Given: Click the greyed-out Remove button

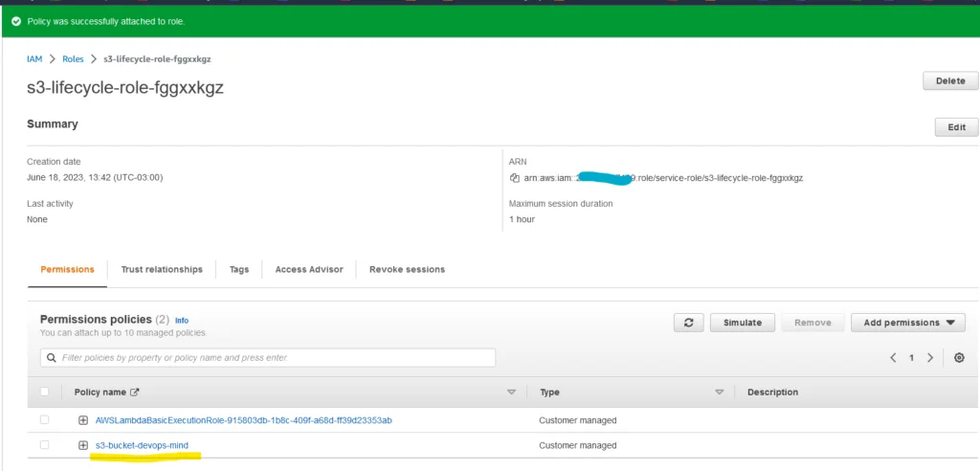Looking at the screenshot, I should point(813,323).
